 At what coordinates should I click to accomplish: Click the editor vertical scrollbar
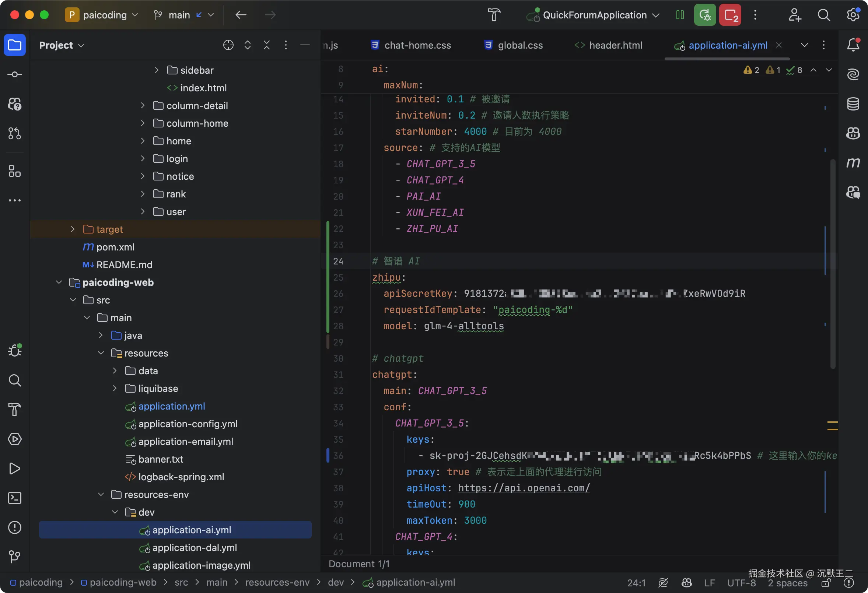(833, 262)
